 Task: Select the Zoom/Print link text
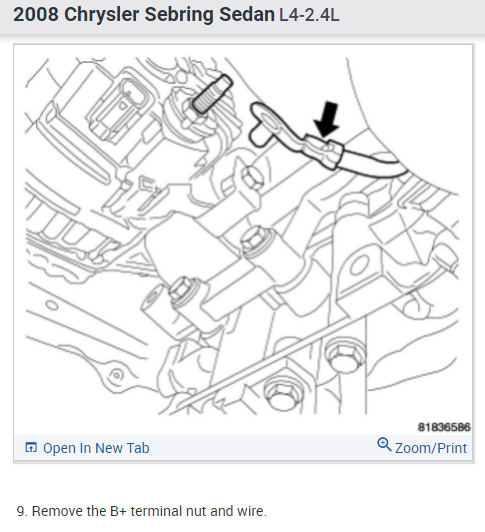(x=431, y=448)
